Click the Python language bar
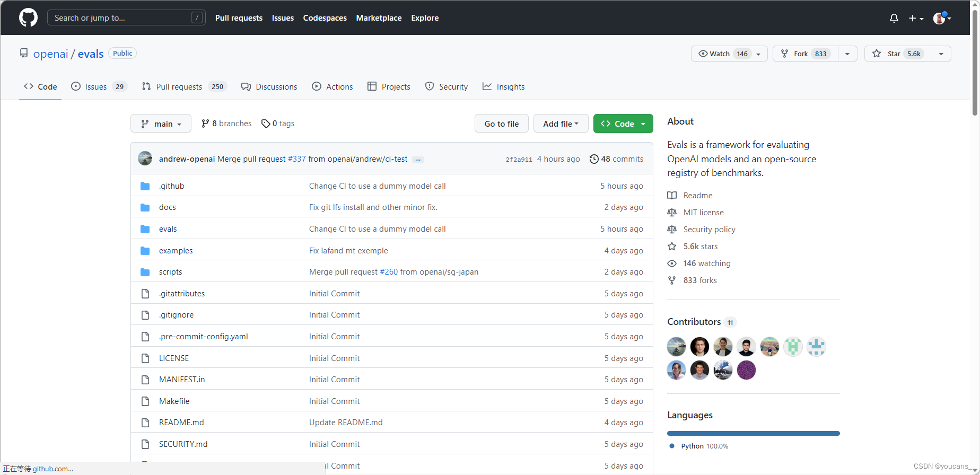 coord(754,433)
